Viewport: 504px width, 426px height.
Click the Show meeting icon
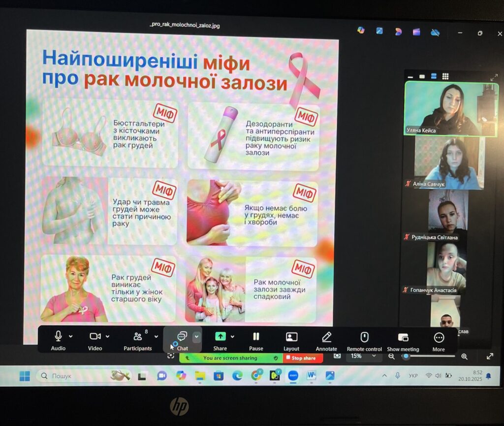tap(403, 337)
